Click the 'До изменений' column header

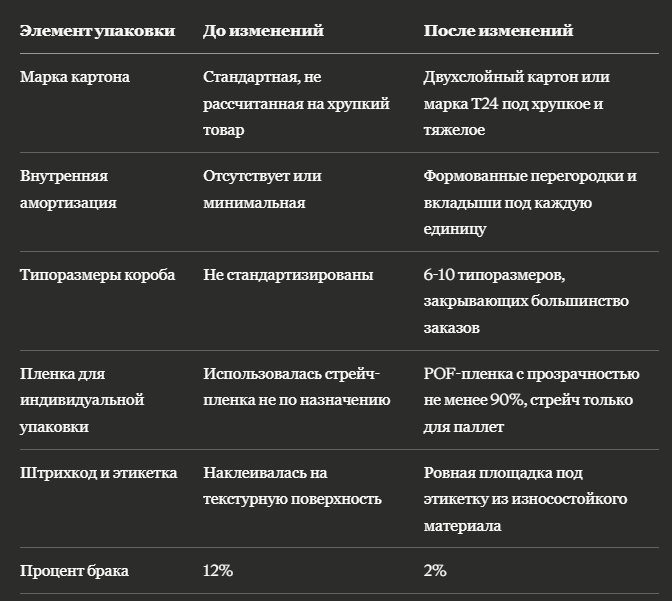[x=263, y=31]
